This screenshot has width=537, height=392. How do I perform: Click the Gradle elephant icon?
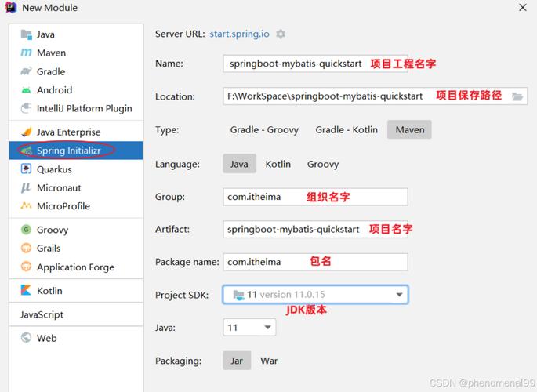click(x=27, y=71)
